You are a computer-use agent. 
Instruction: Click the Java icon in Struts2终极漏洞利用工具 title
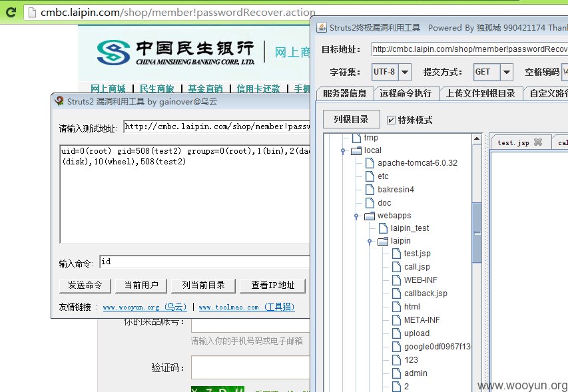click(322, 27)
